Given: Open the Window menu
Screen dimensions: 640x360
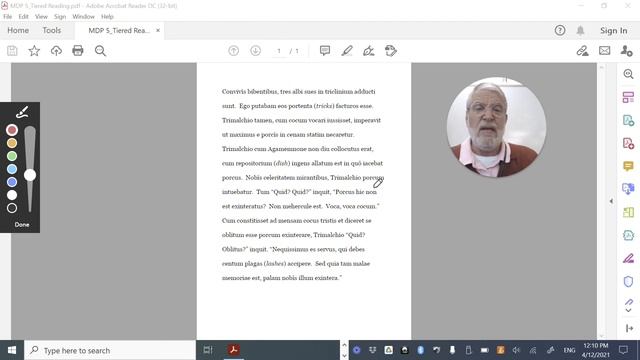Looking at the screenshot, I should pos(83,17).
